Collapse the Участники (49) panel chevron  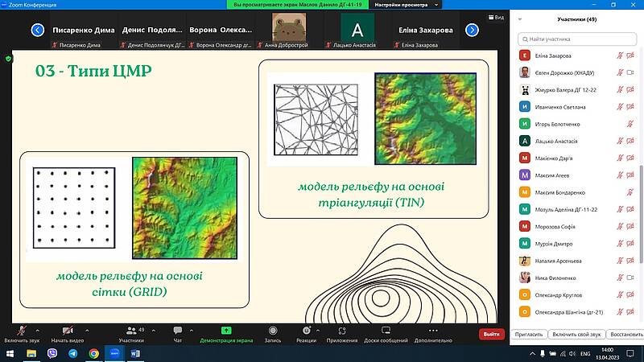[x=521, y=19]
